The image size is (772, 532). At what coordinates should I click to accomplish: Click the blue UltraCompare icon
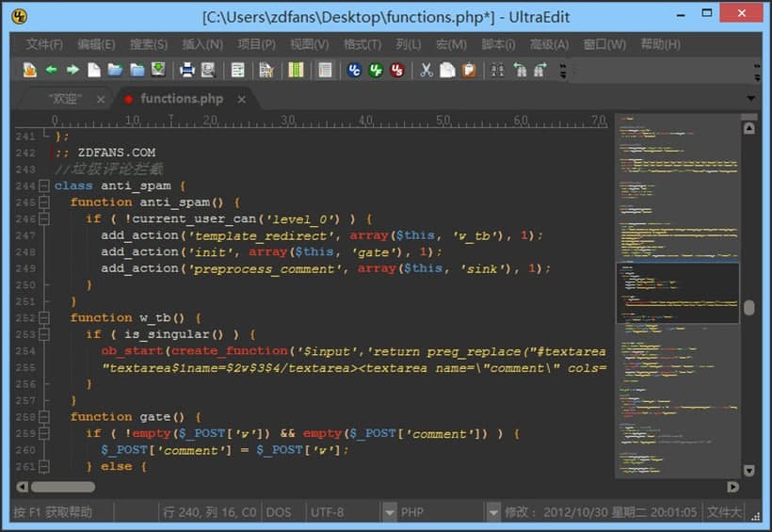(x=354, y=70)
